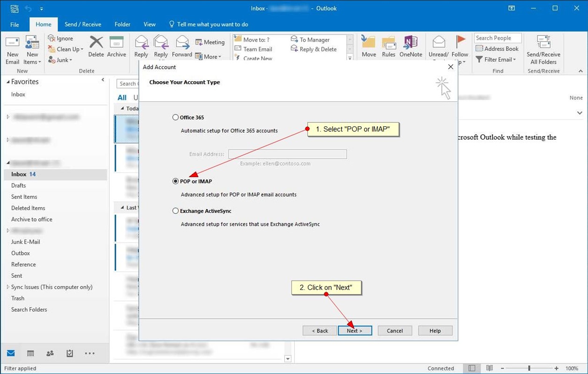Minimize the folder pane with the arrow
588x374 pixels.
(x=103, y=80)
